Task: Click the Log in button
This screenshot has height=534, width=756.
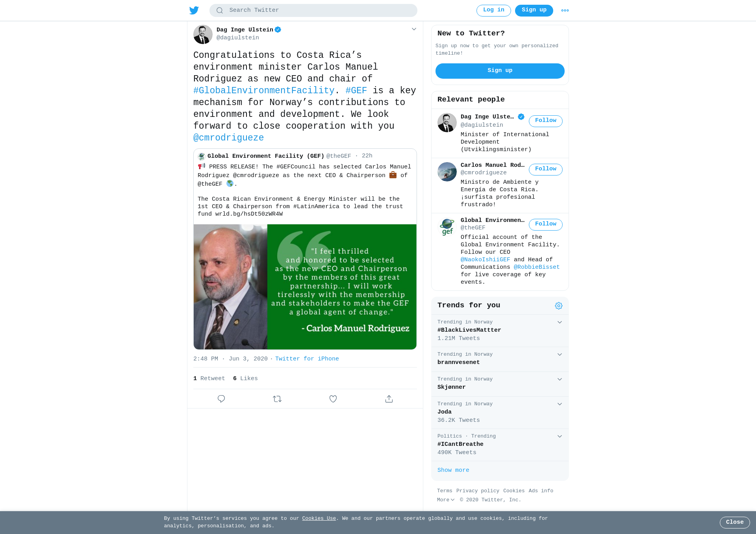Action: [494, 10]
